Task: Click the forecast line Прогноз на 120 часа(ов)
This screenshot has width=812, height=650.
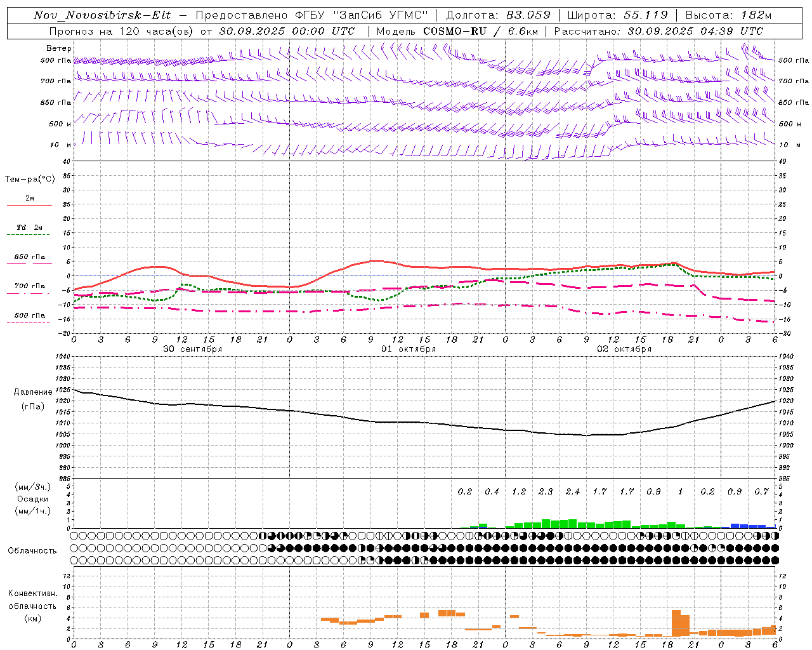Action: (x=122, y=31)
